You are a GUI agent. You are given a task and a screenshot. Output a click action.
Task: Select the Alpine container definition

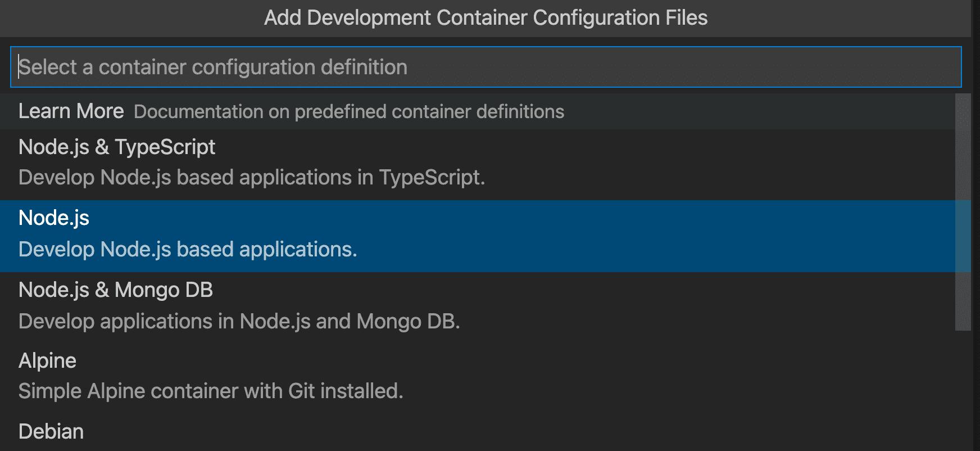(478, 378)
